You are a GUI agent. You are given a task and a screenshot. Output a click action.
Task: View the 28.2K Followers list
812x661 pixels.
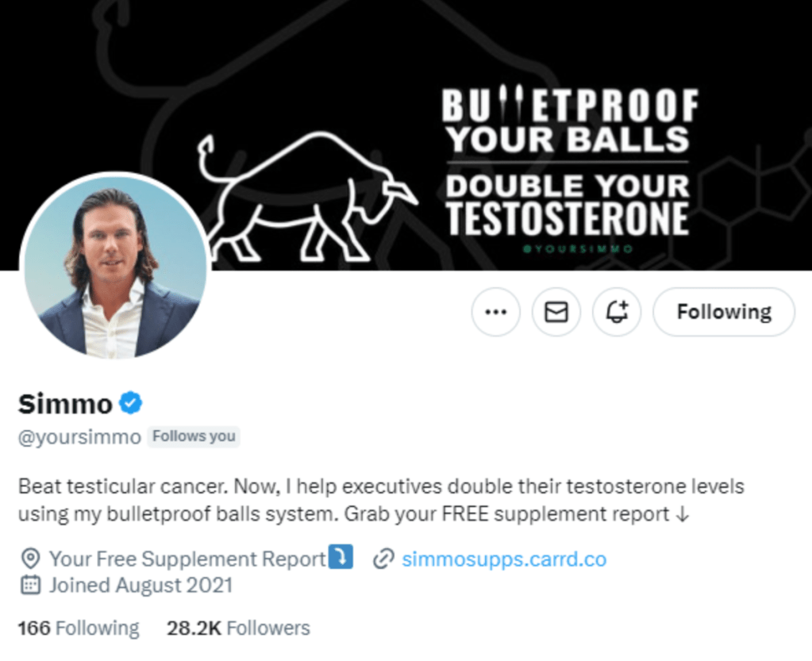pos(238,628)
